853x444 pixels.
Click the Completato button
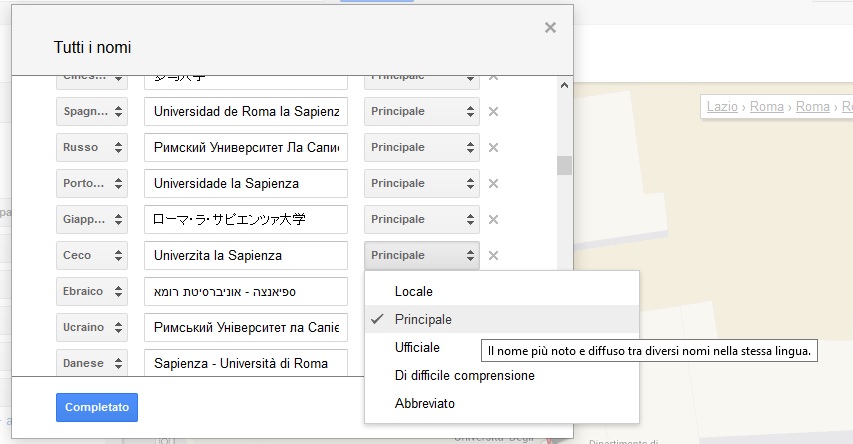click(x=97, y=407)
